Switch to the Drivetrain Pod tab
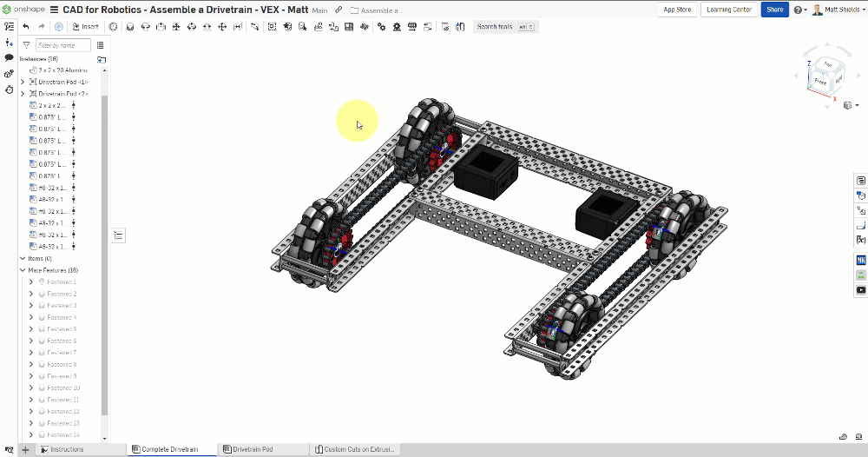This screenshot has width=868, height=457. point(253,449)
